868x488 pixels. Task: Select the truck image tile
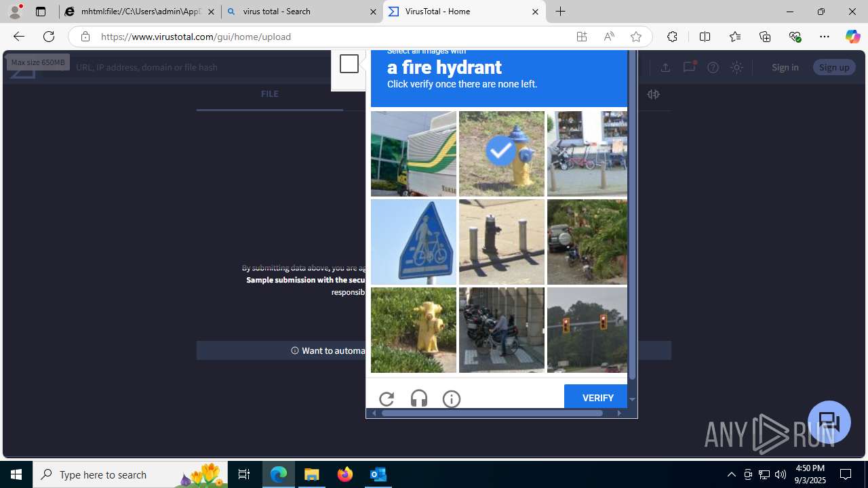(414, 154)
